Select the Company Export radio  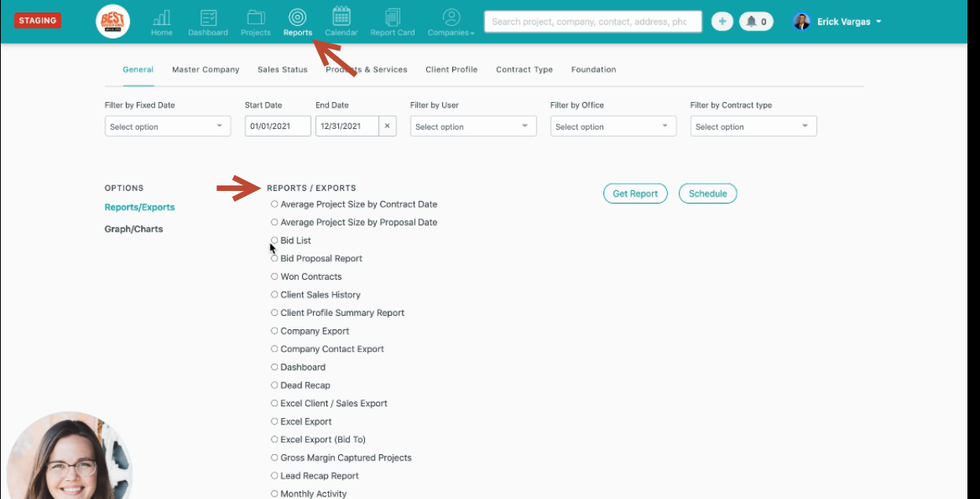point(274,331)
